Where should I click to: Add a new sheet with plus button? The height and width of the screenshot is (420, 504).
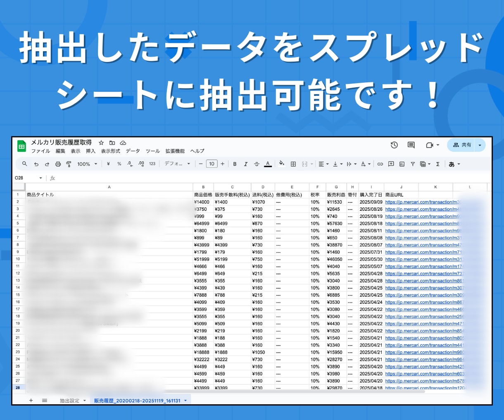pyautogui.click(x=31, y=401)
